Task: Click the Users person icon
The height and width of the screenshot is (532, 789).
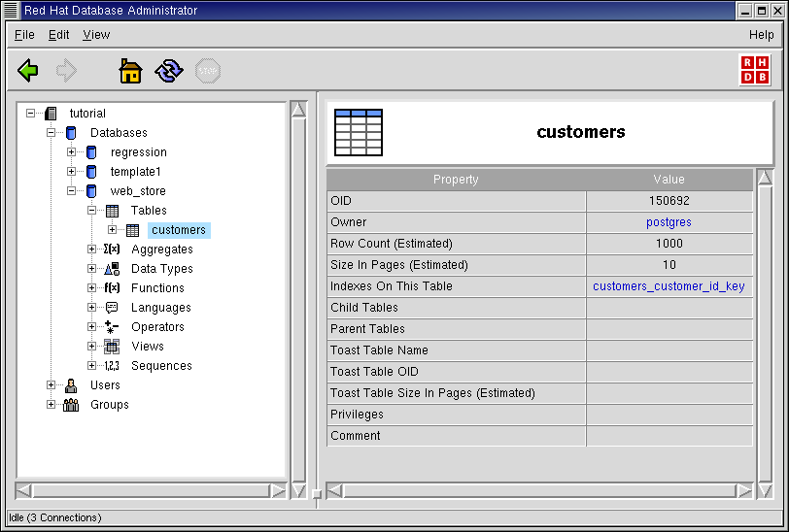Action: pyautogui.click(x=71, y=385)
